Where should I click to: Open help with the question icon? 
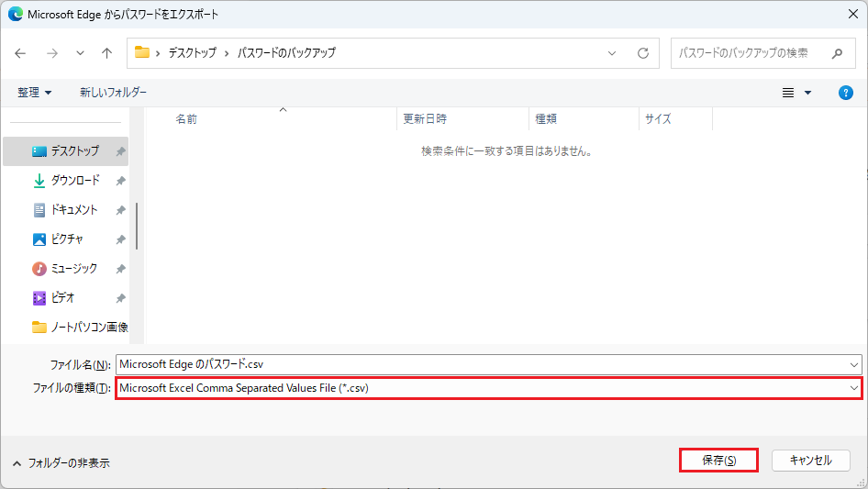coord(846,93)
